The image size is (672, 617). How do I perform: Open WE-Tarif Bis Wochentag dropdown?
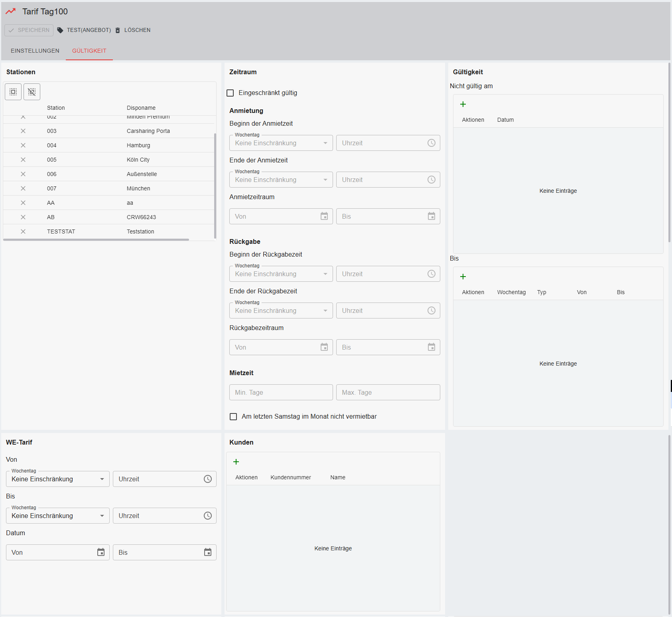[x=58, y=516]
